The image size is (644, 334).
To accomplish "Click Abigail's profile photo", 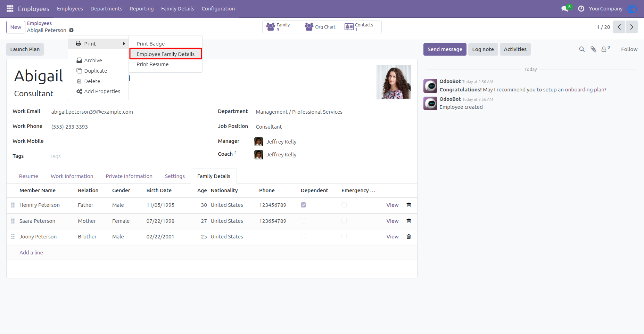I will [x=394, y=82].
